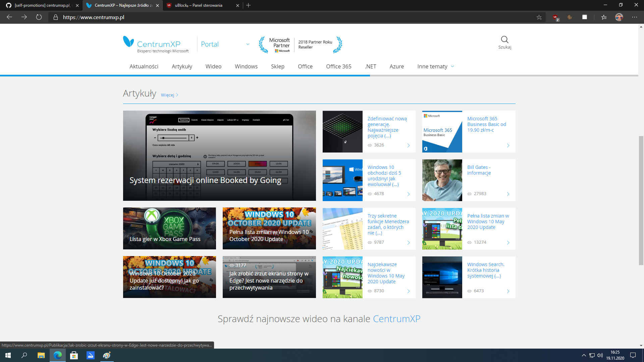Go back to the previous page
The image size is (644, 362).
coord(9,17)
